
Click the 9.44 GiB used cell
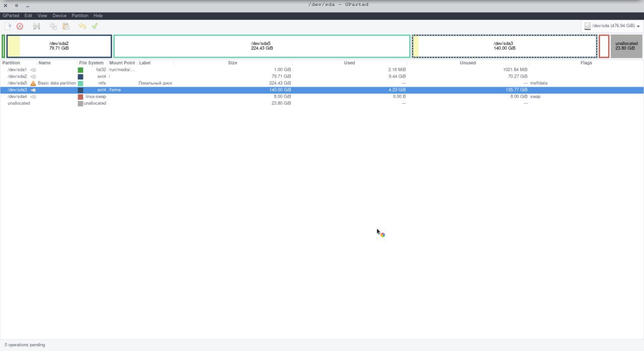coord(396,77)
